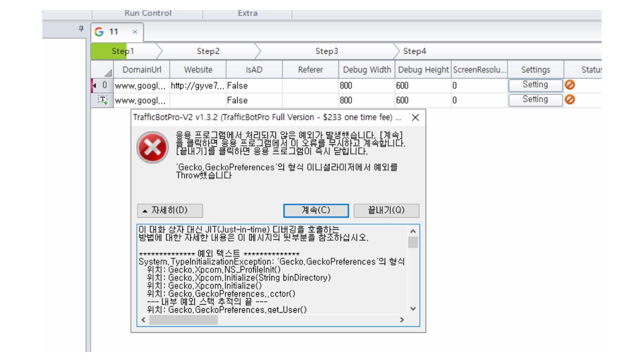644x362 pixels.
Task: Click the red blocked status icon in row 0
Action: (570, 85)
